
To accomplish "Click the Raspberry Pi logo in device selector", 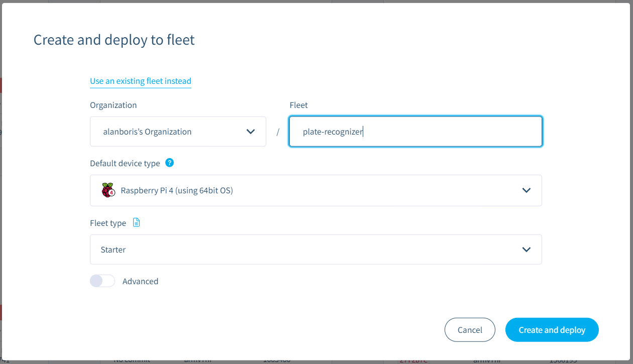I will 108,190.
